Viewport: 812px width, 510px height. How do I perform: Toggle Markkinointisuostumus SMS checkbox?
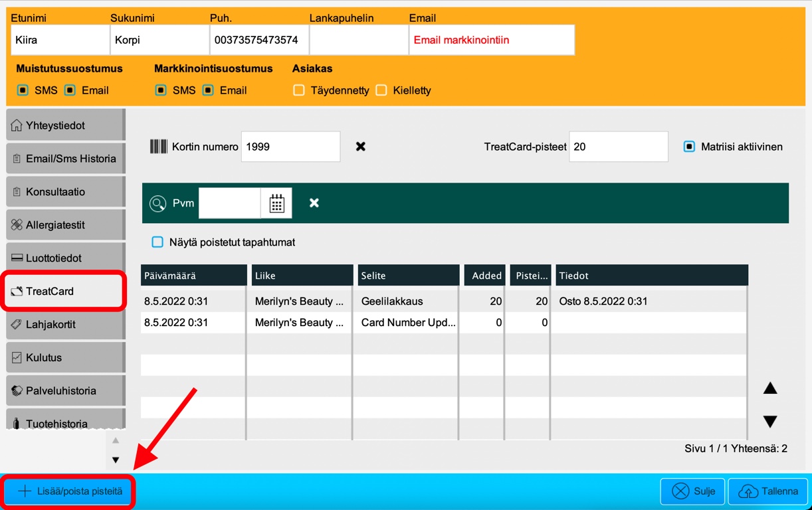(x=161, y=90)
